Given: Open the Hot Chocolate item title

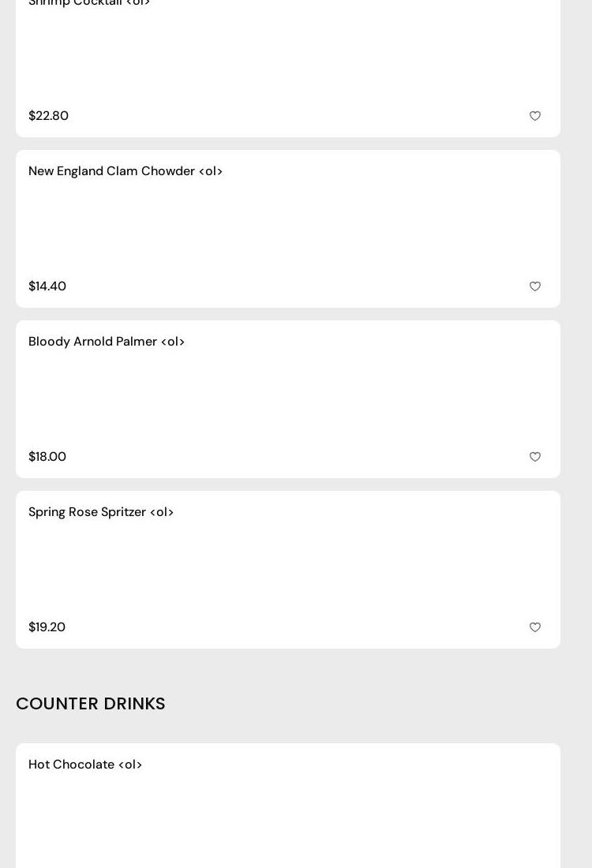Looking at the screenshot, I should point(85,765).
